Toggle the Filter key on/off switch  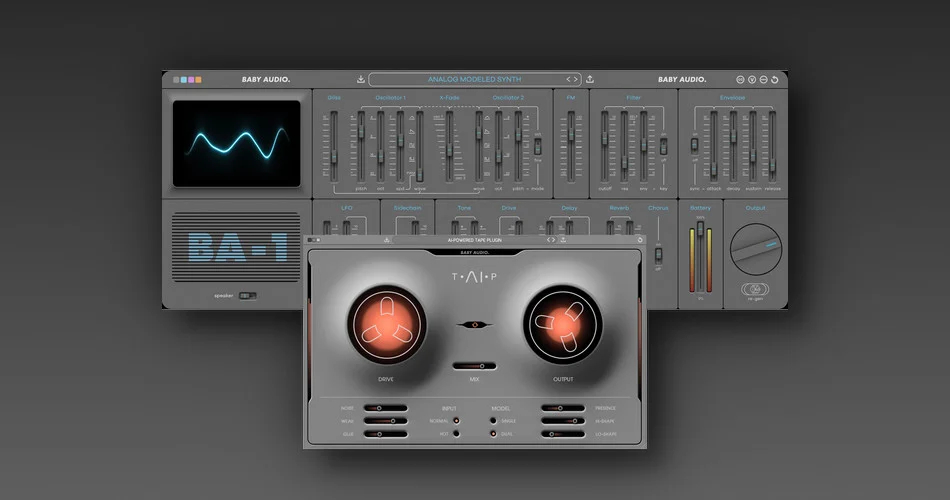(x=663, y=146)
